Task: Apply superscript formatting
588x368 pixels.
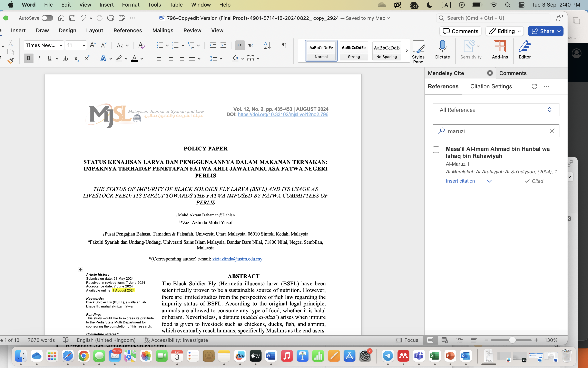Action: [x=87, y=58]
